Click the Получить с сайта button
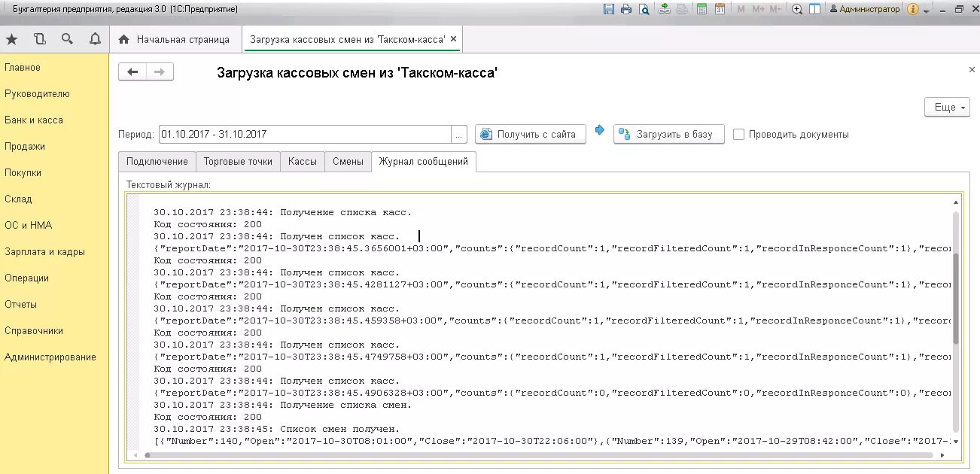 tap(530, 135)
